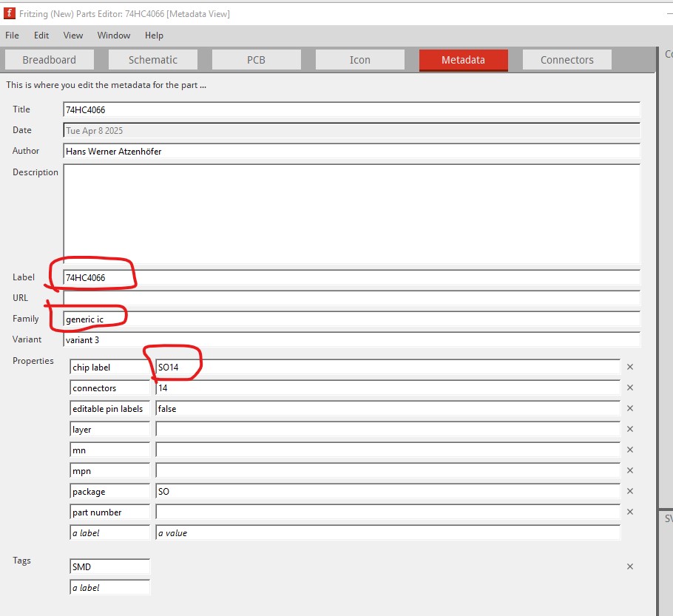This screenshot has height=616, width=673.
Task: Go to the PCB tab
Action: (256, 60)
